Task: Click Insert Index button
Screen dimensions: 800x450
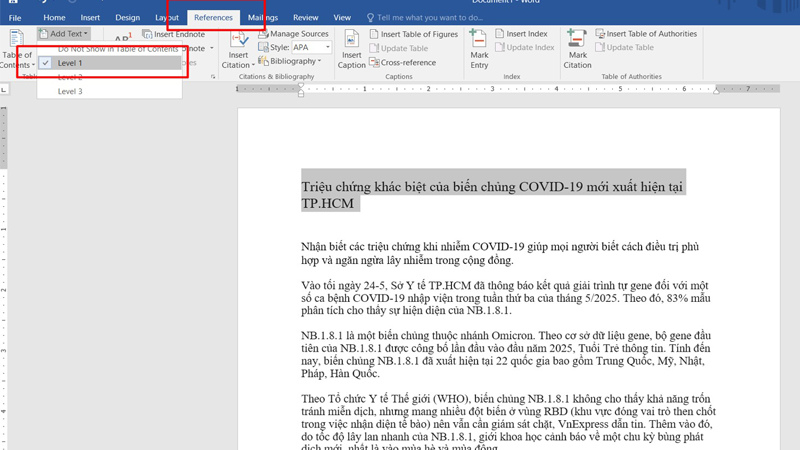Action: pos(526,34)
